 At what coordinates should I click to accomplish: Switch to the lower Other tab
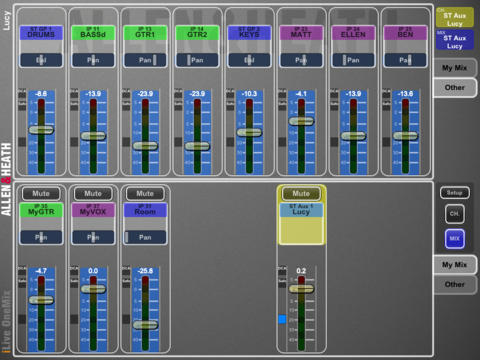click(x=455, y=284)
